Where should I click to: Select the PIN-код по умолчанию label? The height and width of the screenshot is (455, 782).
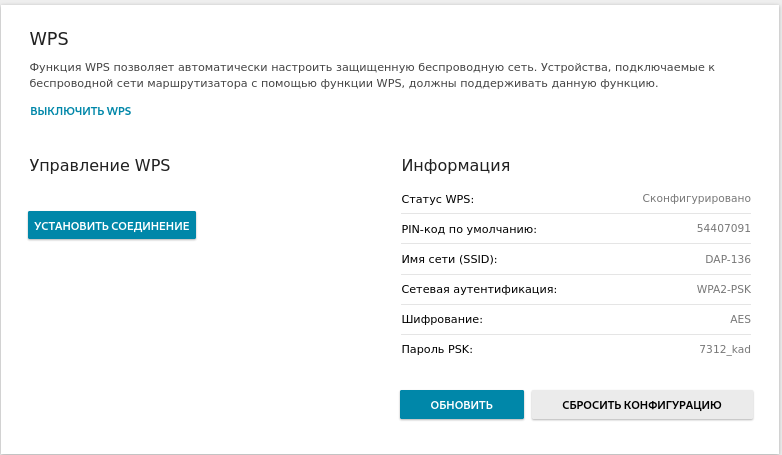click(x=469, y=229)
